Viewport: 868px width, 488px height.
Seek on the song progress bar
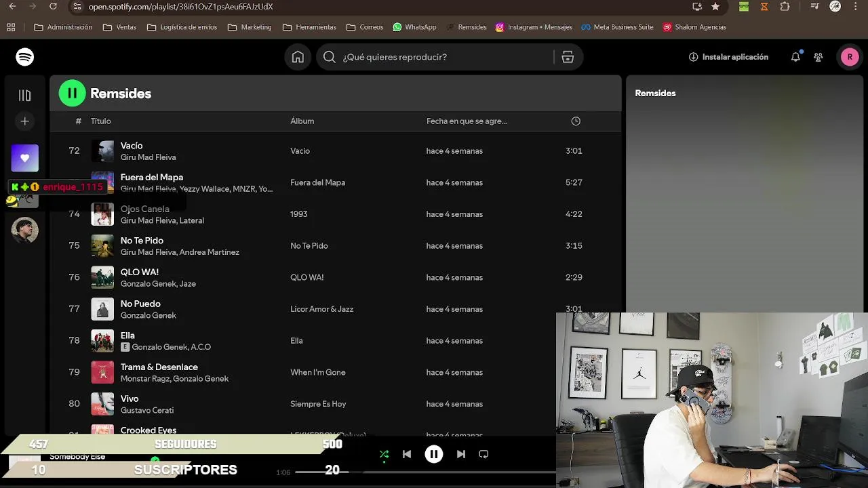425,472
